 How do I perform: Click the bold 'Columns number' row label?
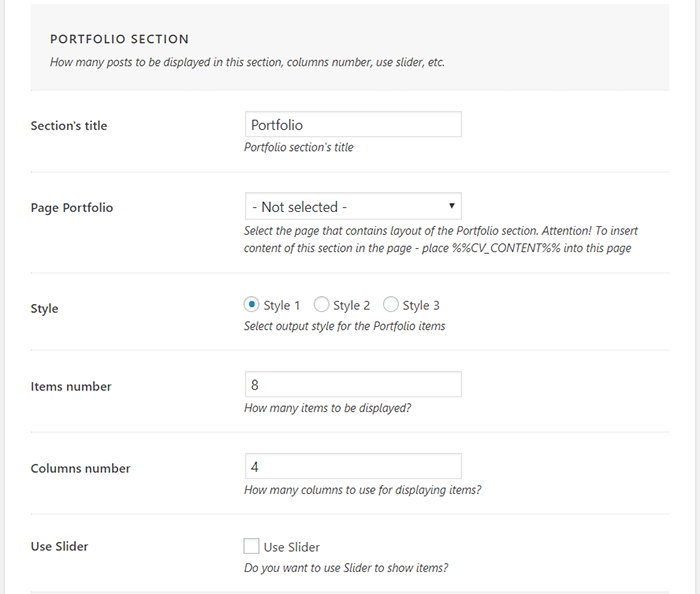(80, 468)
